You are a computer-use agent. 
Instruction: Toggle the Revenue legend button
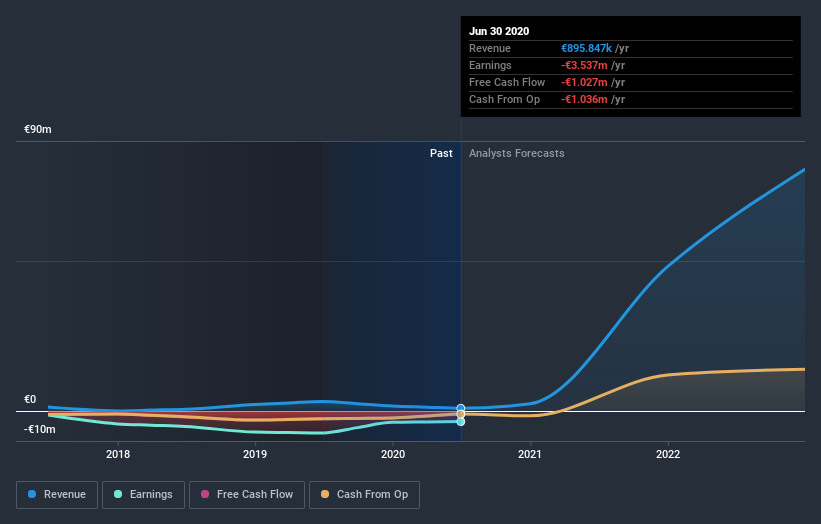[57, 495]
